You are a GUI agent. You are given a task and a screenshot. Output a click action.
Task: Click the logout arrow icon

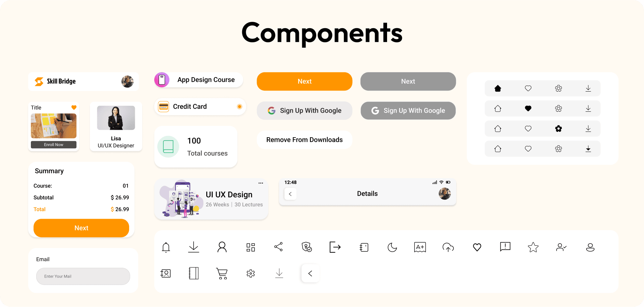[x=335, y=247]
